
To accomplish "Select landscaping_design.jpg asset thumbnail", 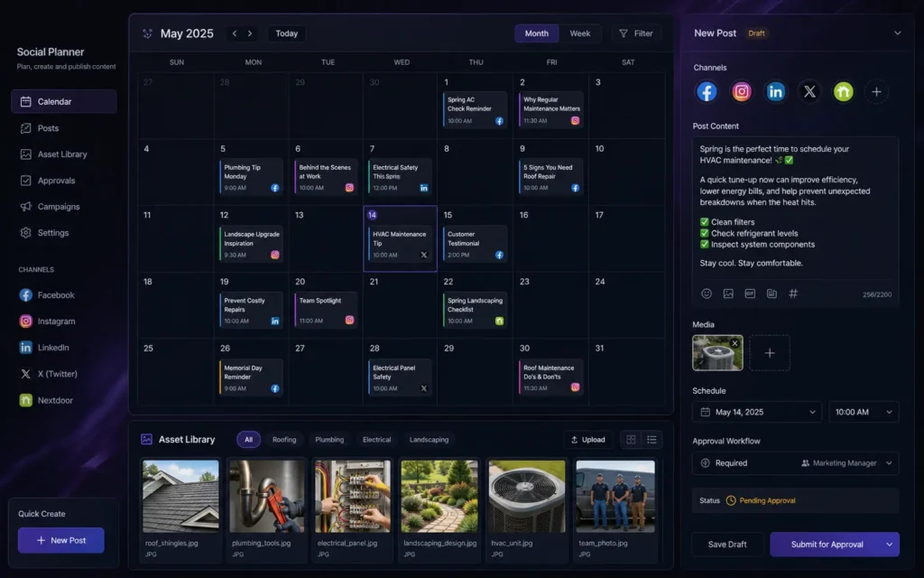I will 439,497.
